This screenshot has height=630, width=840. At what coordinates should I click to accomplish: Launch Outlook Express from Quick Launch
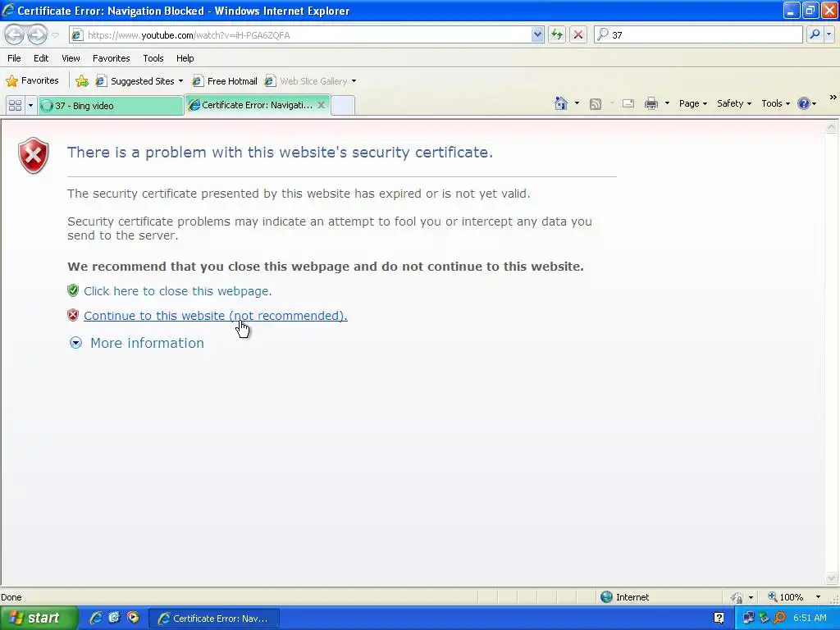[114, 618]
